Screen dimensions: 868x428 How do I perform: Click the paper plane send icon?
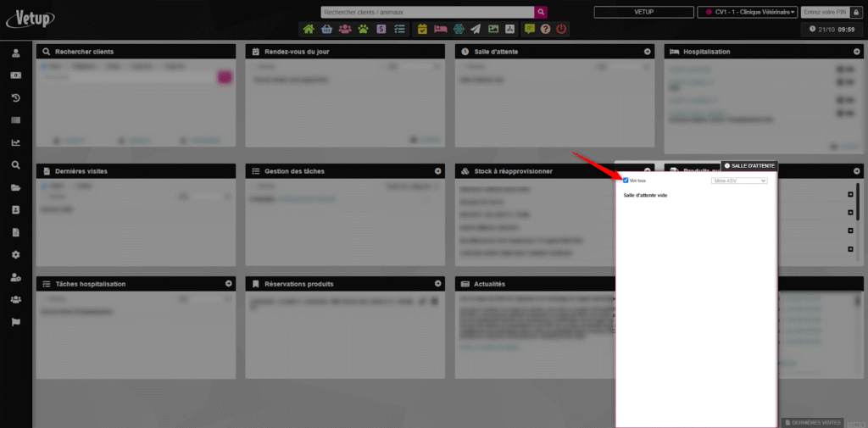click(x=476, y=29)
